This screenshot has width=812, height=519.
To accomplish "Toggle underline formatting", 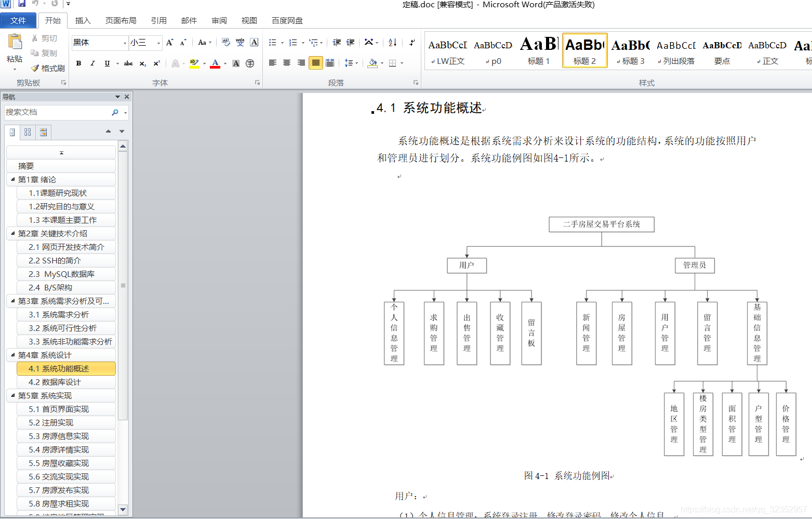I will point(107,63).
